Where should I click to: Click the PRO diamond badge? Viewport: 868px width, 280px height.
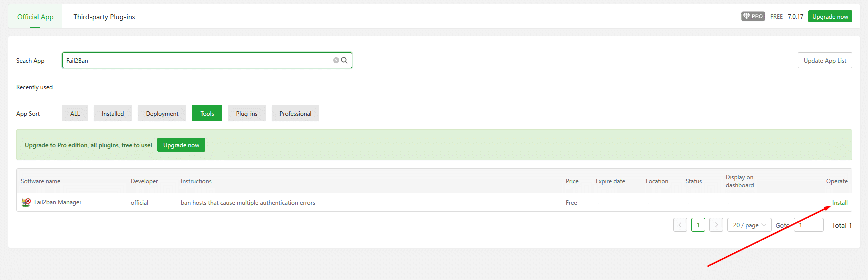coord(753,16)
